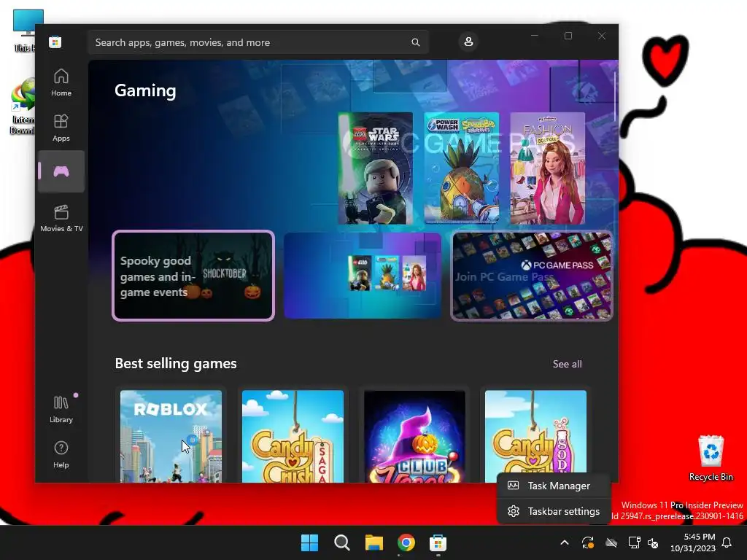
Task: Go to the Apps section
Action: tap(61, 128)
